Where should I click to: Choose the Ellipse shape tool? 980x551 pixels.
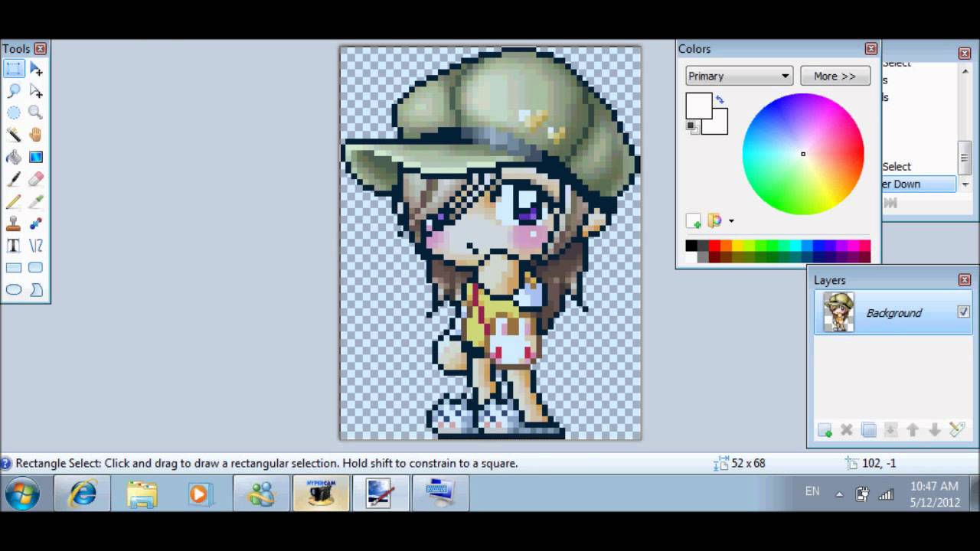(x=14, y=290)
